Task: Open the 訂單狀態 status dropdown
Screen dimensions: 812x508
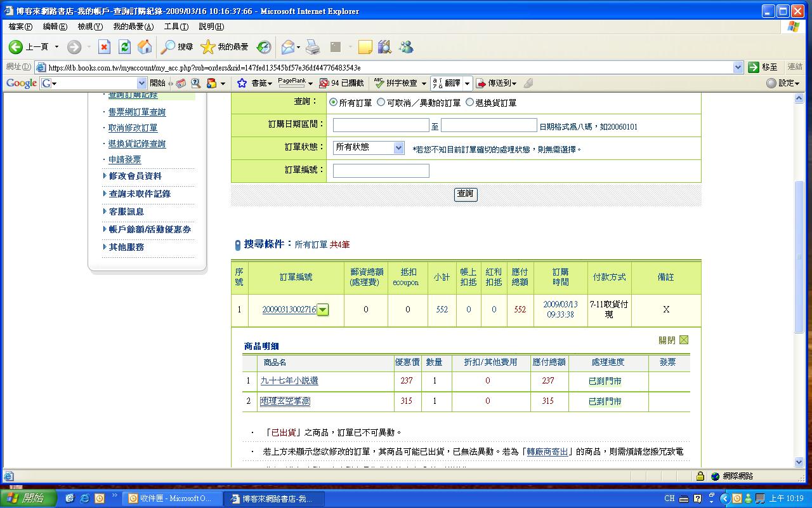Action: pos(369,147)
